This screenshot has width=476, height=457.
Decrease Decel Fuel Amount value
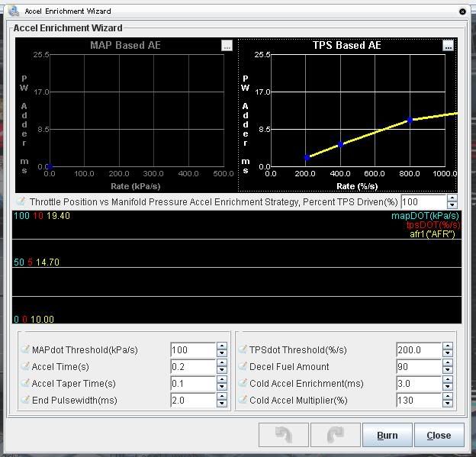coord(448,370)
